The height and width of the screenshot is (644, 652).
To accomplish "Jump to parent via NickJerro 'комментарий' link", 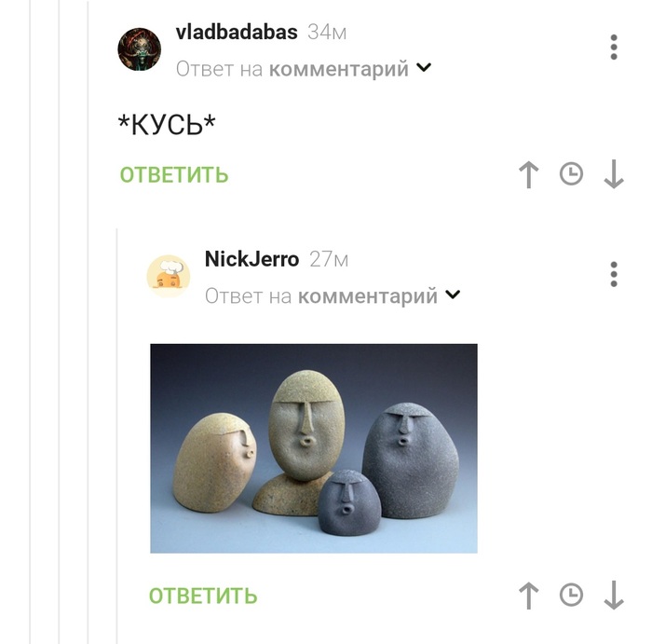I will coord(368,296).
